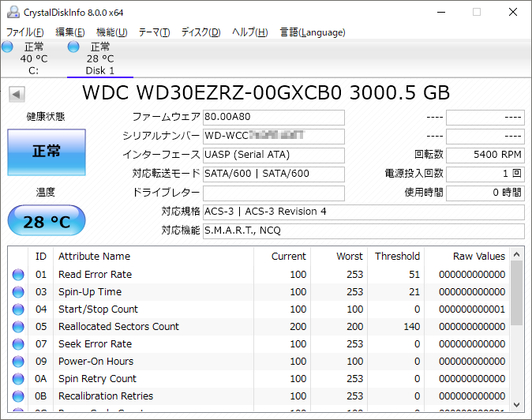Viewport: 532px width, 420px height.
Task: Click the Threshold column header
Action: pyautogui.click(x=396, y=257)
